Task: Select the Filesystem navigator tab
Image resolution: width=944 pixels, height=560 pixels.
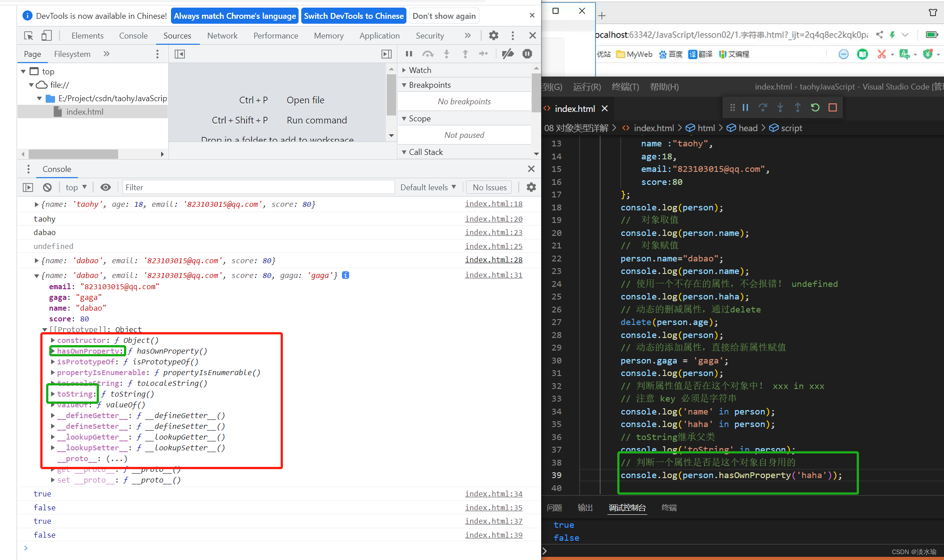Action: (72, 54)
